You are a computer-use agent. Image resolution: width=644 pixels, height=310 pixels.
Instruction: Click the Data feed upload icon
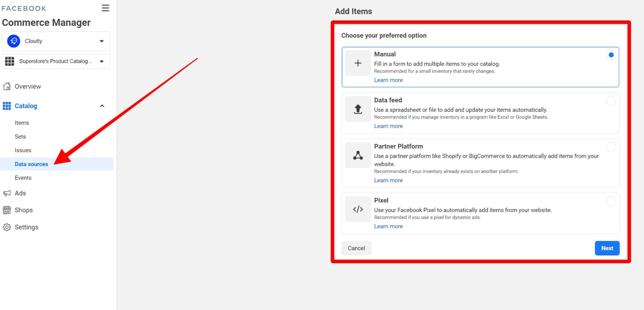[358, 109]
